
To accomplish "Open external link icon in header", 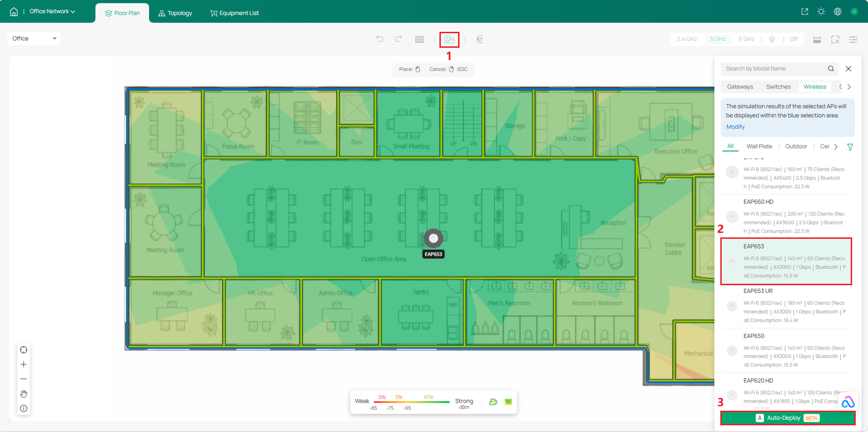I will (804, 12).
